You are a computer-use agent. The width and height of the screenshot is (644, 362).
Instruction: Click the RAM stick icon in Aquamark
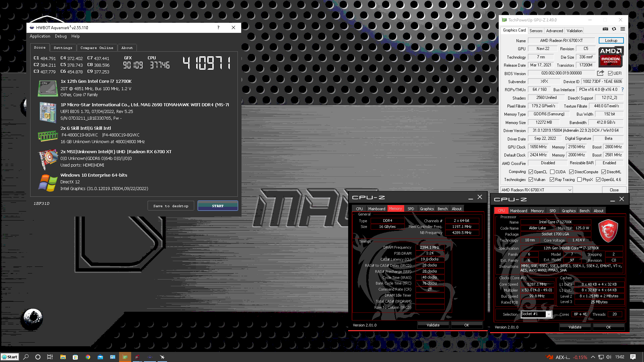47,136
